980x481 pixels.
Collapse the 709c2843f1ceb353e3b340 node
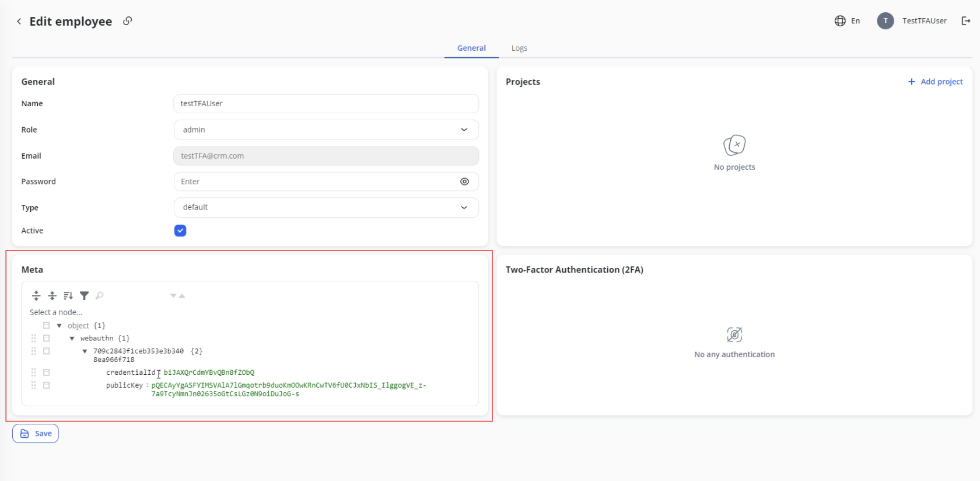[x=85, y=351]
